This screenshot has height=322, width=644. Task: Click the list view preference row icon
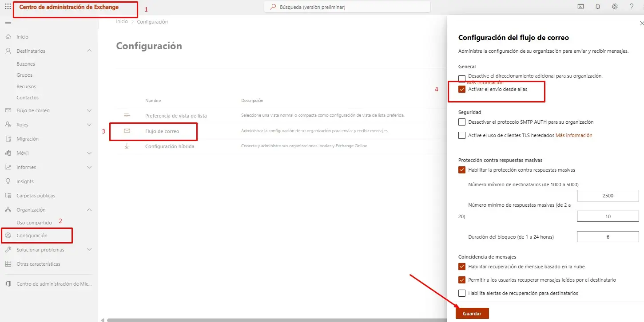pyautogui.click(x=127, y=115)
